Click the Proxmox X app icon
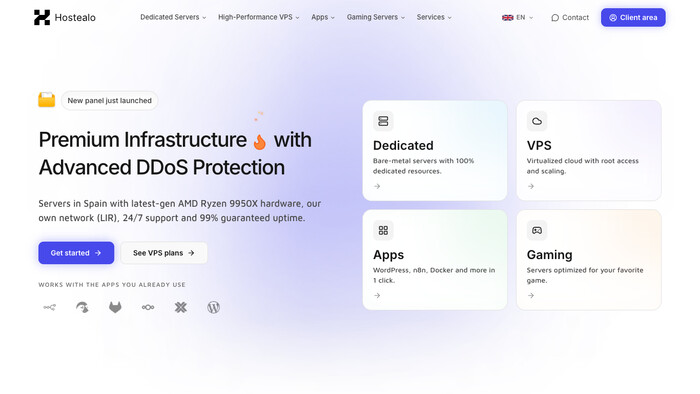Screen dimensions: 700x394 click(x=181, y=307)
